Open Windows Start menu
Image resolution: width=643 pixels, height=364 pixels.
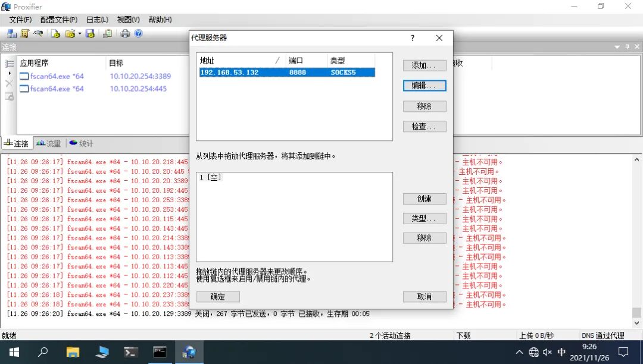coord(14,352)
